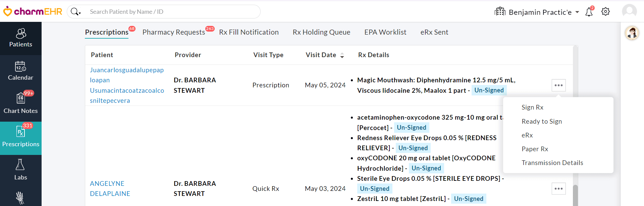Screen dimensions: 644x206
Task: Open actions menu for ANGELYNE DELAPLAINE's prescription
Action: point(558,189)
